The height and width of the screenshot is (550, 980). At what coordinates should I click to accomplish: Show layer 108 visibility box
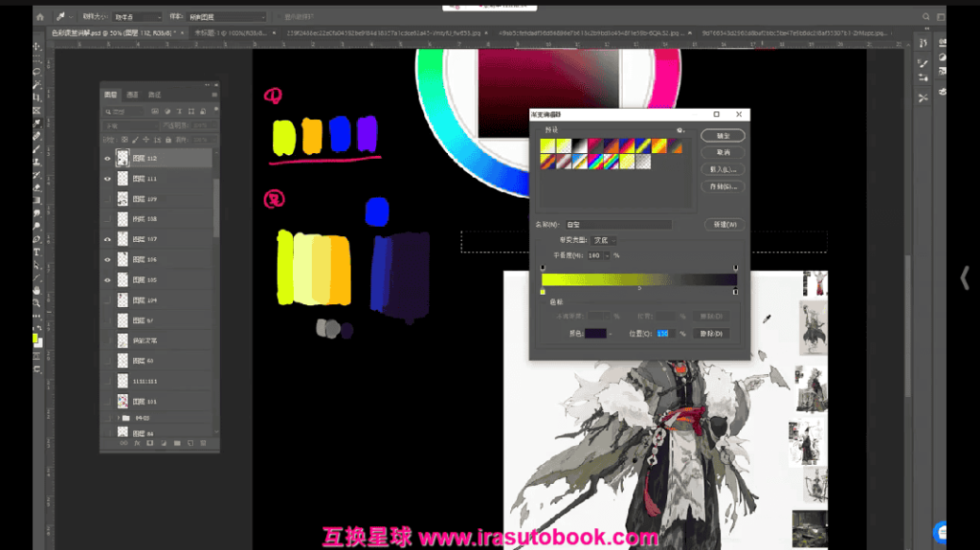click(x=107, y=219)
